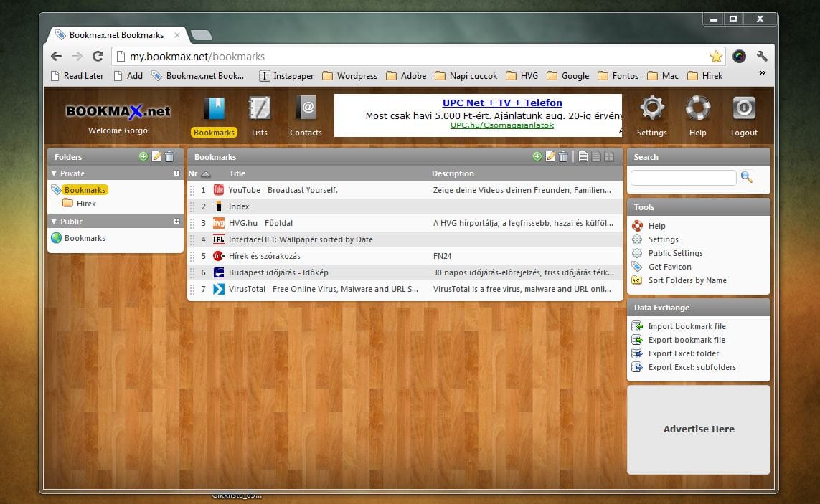Add a new folder in Folders panel

pos(143,156)
